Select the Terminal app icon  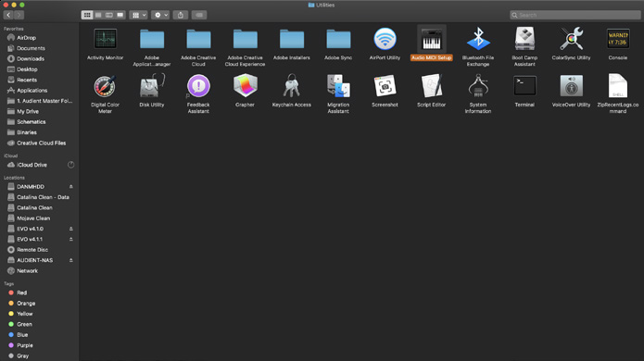click(524, 86)
